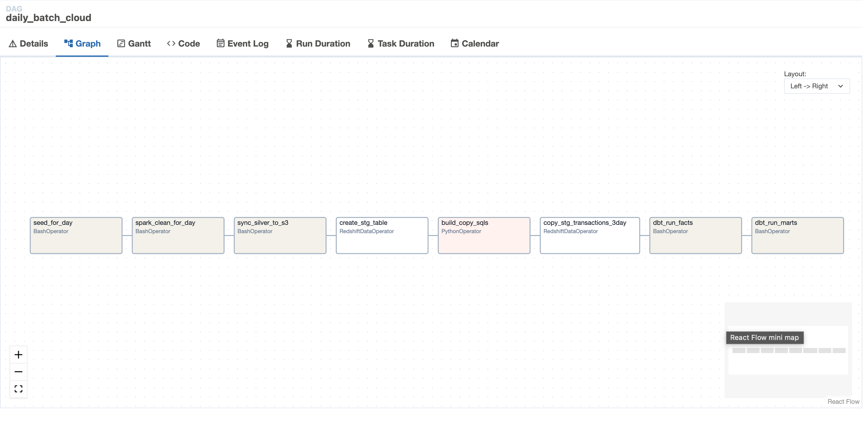The height and width of the screenshot is (421, 868).
Task: Open the Calendar tab
Action: pos(474,43)
